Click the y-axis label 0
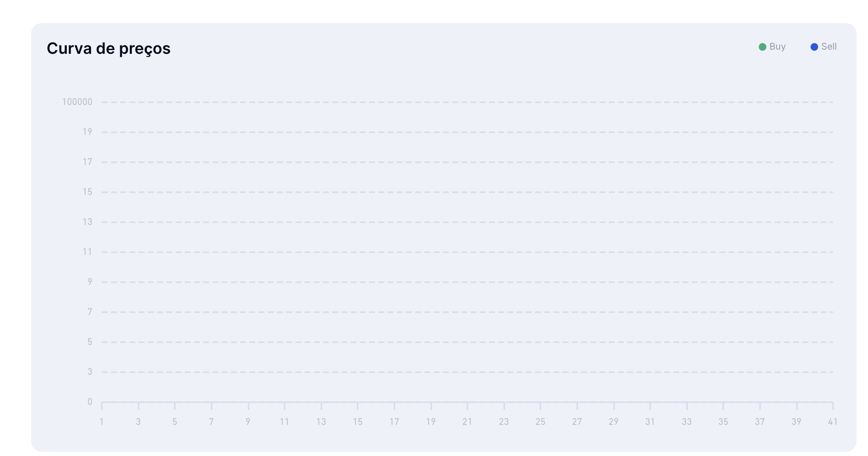 click(89, 402)
